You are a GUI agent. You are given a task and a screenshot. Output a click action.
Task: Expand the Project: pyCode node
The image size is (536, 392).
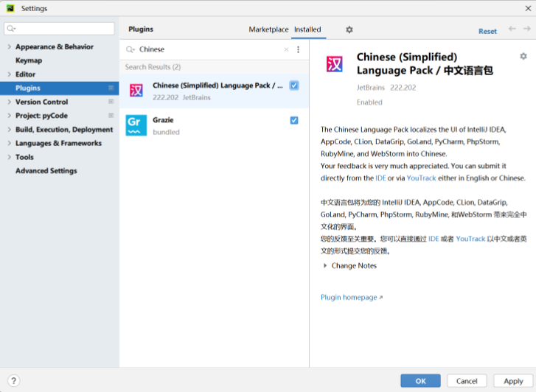[x=10, y=116]
